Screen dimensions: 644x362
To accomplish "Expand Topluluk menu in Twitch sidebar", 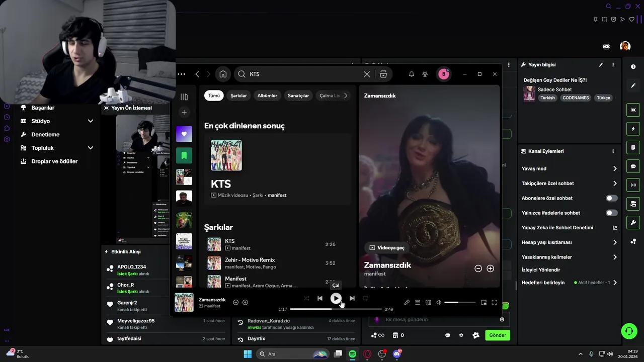I will (91, 148).
